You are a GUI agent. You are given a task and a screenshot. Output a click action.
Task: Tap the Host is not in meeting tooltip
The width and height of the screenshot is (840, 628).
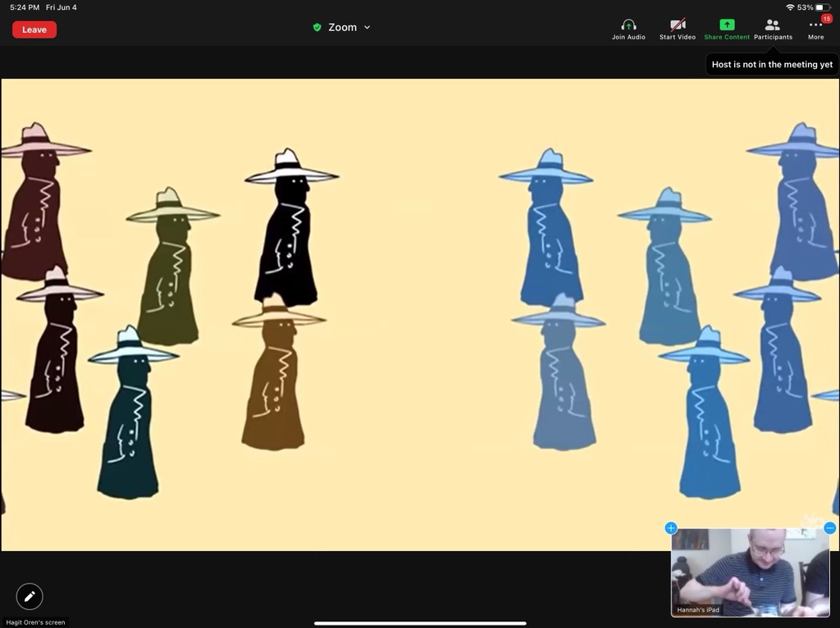[772, 64]
